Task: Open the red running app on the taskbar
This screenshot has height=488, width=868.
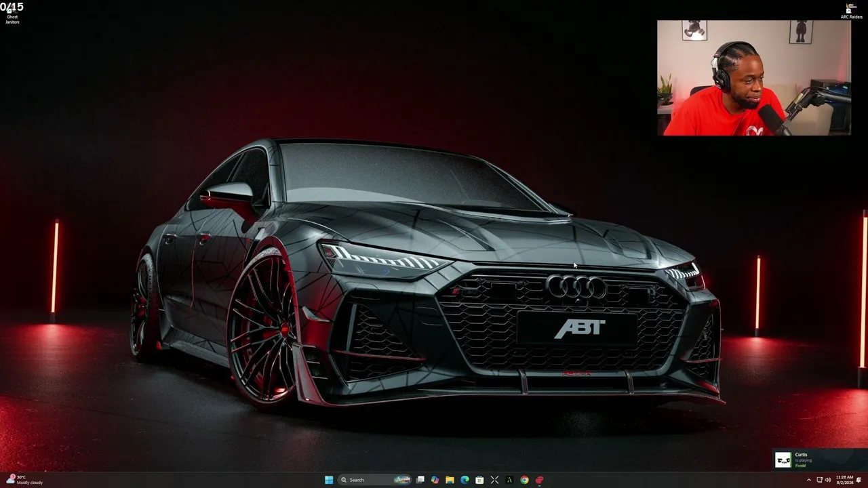Action: 539,480
